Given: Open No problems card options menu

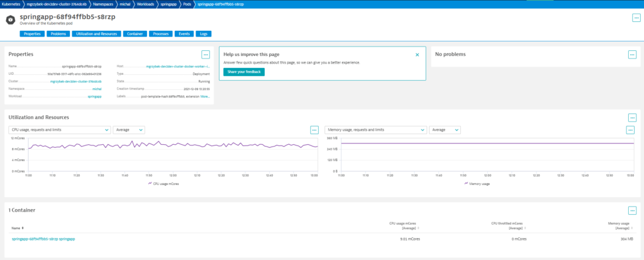Looking at the screenshot, I should coord(633,55).
